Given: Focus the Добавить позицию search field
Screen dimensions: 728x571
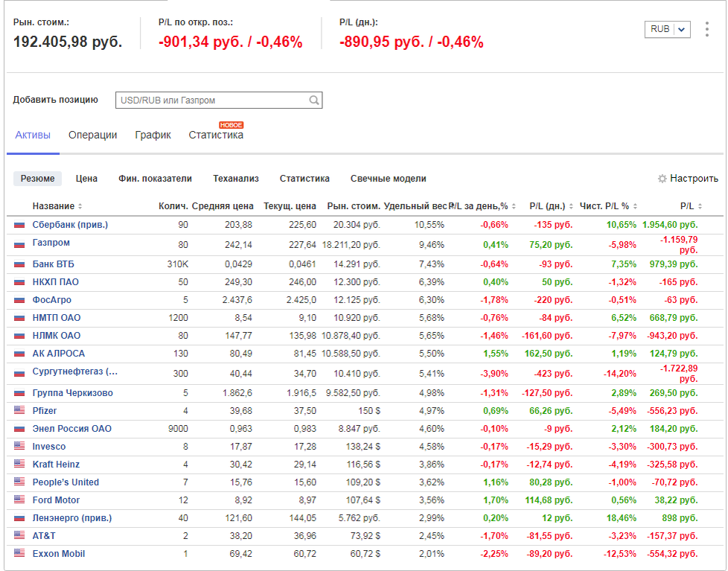Looking at the screenshot, I should click(219, 101).
